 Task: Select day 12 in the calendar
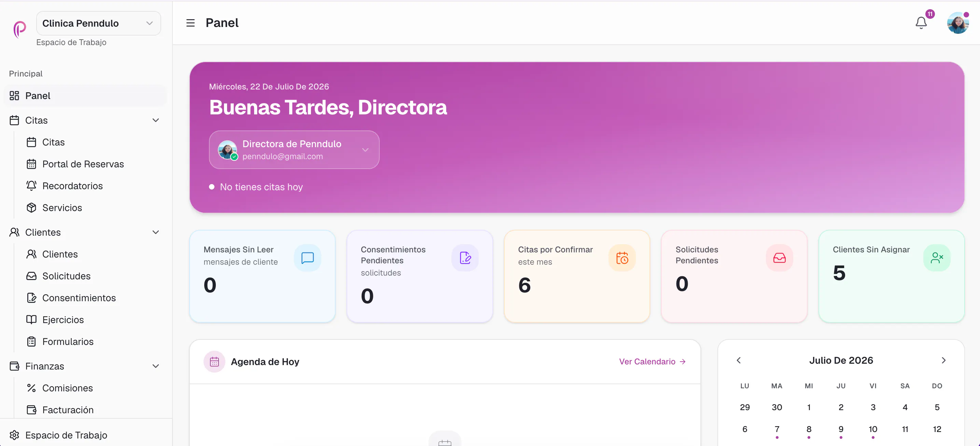937,429
